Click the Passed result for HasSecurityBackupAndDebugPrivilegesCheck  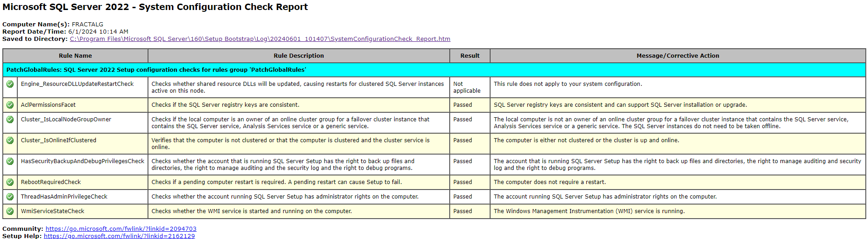click(462, 161)
